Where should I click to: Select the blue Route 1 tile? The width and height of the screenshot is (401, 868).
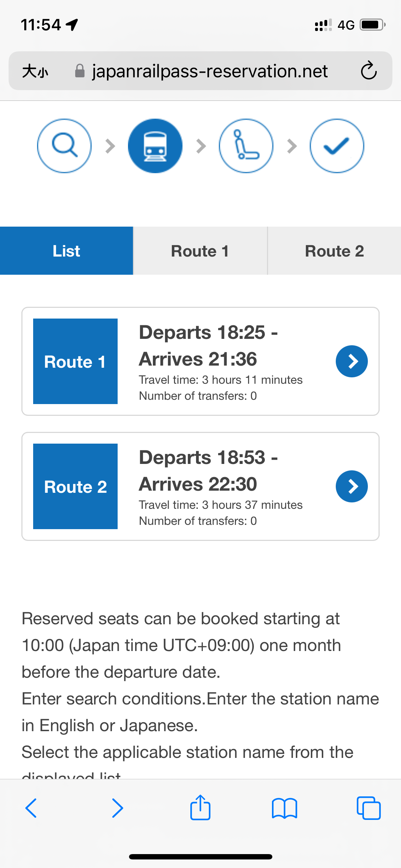point(75,361)
